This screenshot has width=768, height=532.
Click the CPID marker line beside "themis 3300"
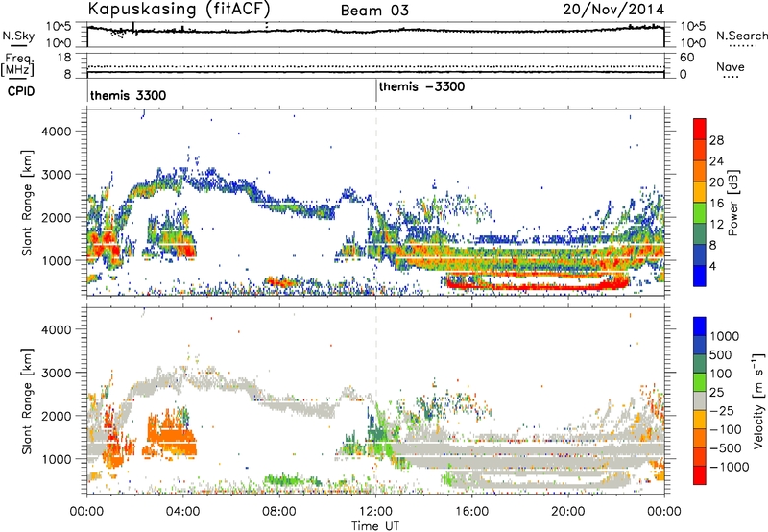coord(87,90)
